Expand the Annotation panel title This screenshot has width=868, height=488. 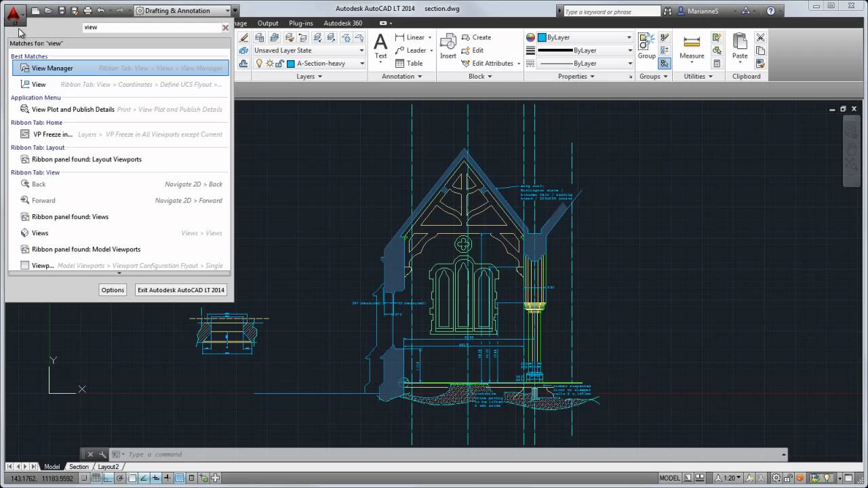click(402, 77)
